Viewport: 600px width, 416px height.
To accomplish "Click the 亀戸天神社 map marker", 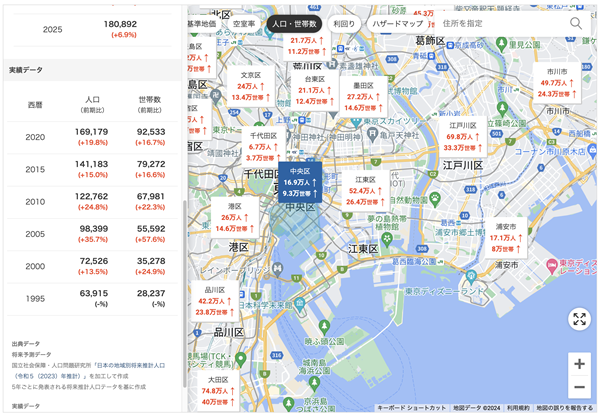I will click(372, 134).
